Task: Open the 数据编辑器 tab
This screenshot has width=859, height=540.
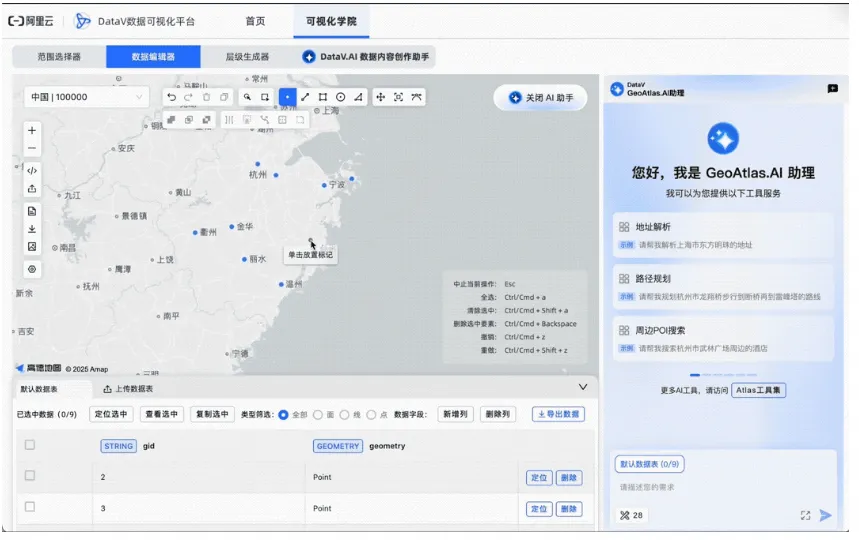Action: (x=153, y=56)
